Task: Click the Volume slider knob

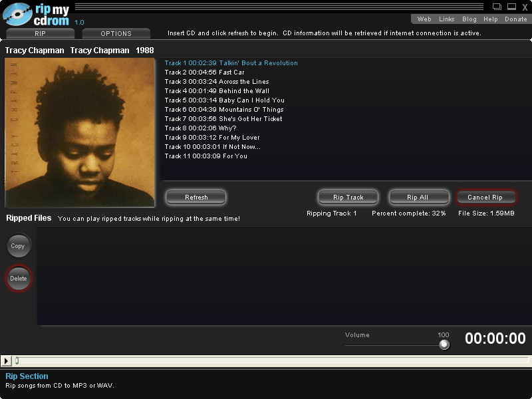Action: coord(444,344)
